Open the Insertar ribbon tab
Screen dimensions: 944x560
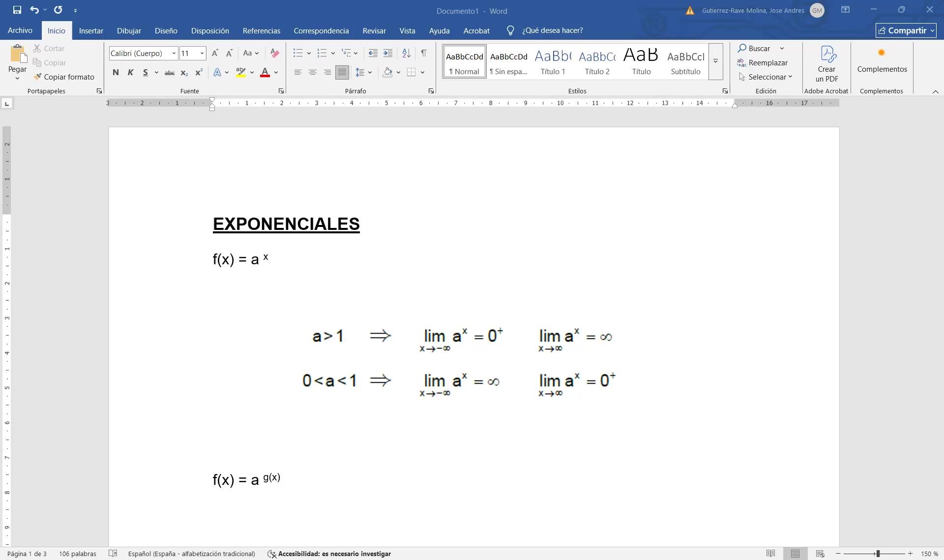coord(91,30)
